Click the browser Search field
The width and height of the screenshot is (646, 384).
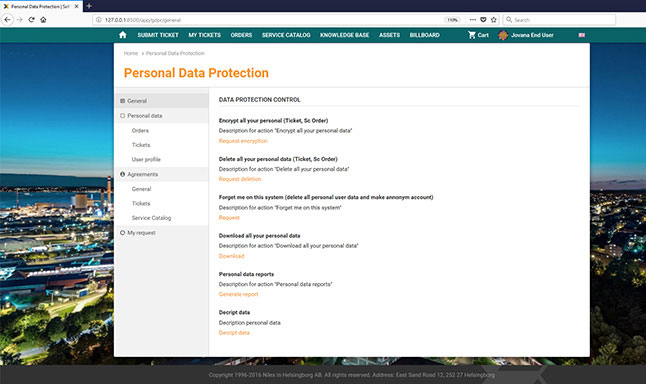click(559, 19)
